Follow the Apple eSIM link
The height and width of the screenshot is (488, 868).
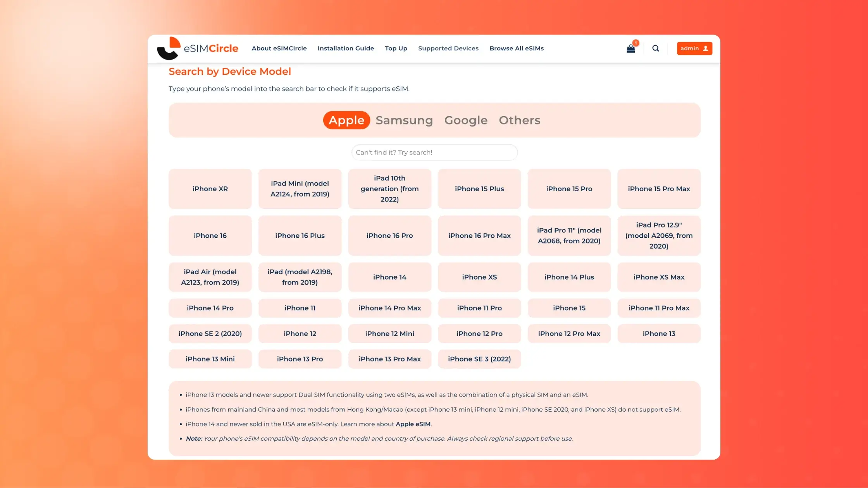tap(413, 424)
